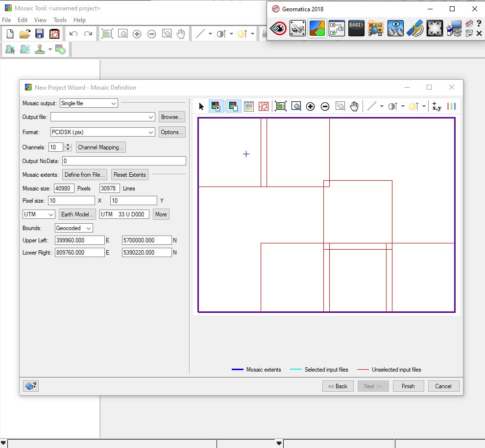Open the UTM projection dropdown

tap(39, 214)
